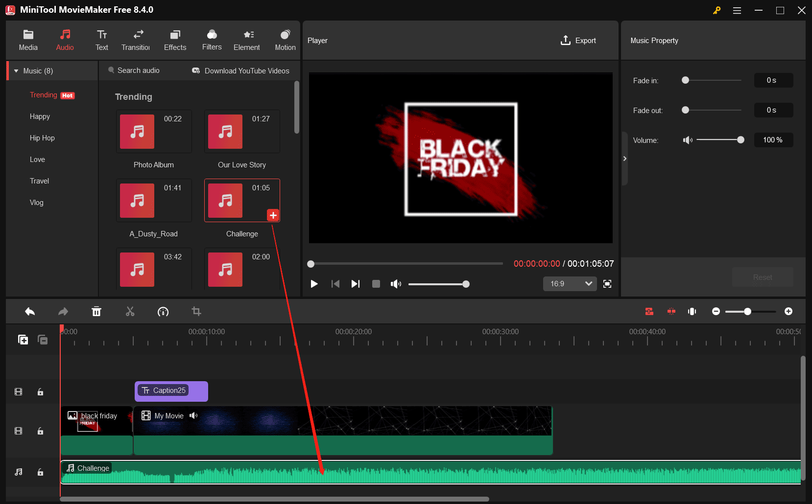The width and height of the screenshot is (812, 504).
Task: Toggle the lock on the music track
Action: click(x=40, y=472)
